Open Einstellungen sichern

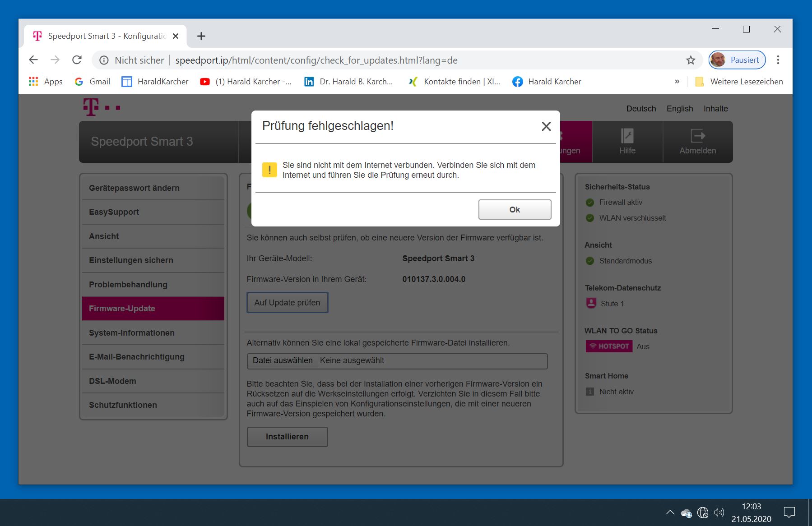[153, 260]
